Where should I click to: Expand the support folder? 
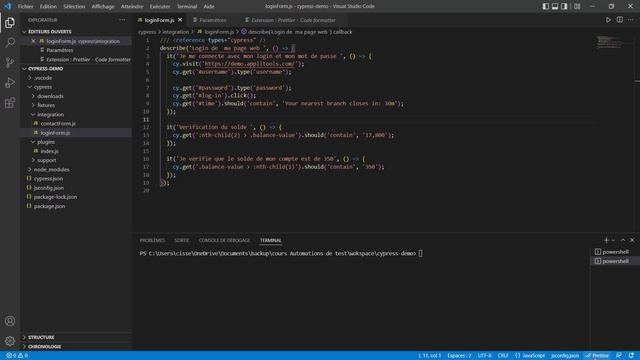pos(76,160)
